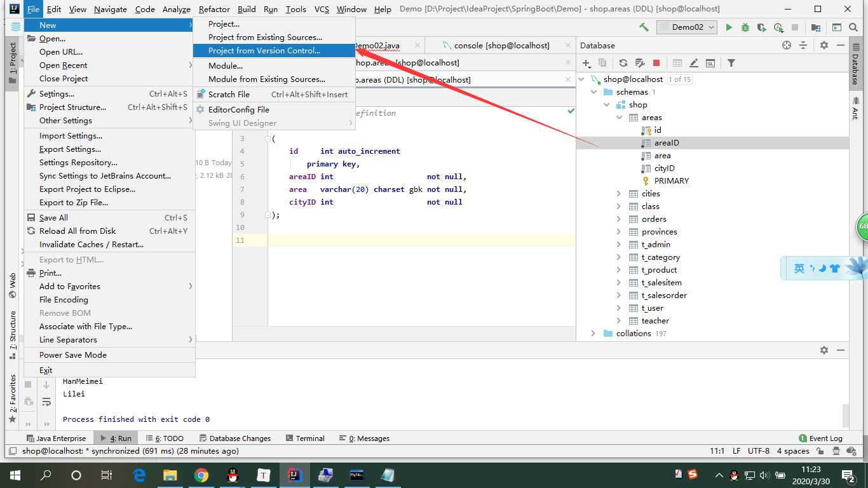Click scroll-to-end arrow in Run panel
The width and height of the screenshot is (868, 488).
[x=46, y=385]
